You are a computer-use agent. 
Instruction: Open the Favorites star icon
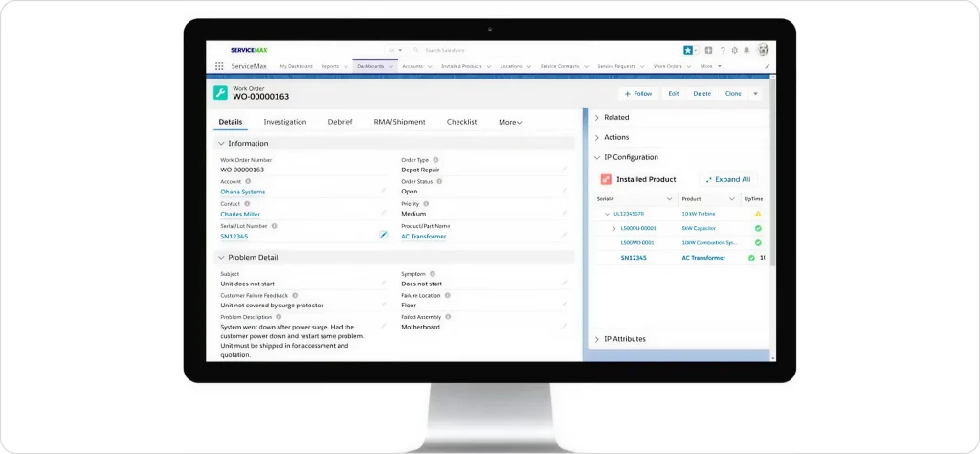click(687, 50)
